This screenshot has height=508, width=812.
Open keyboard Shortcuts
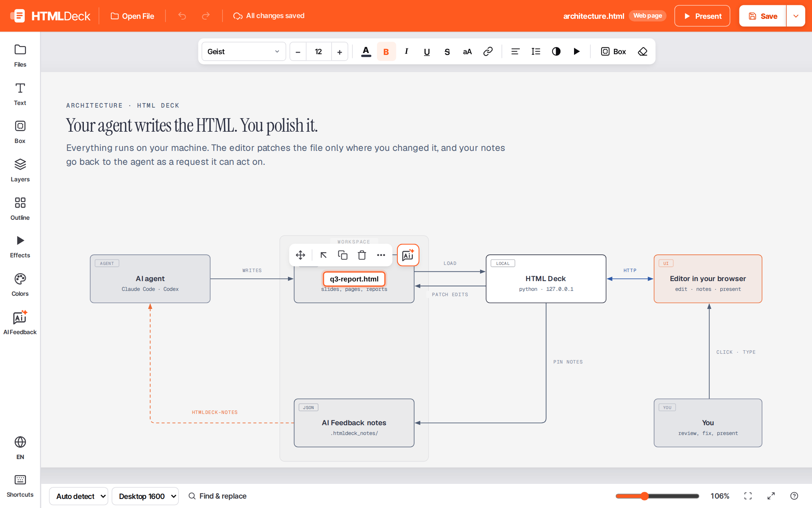(20, 486)
